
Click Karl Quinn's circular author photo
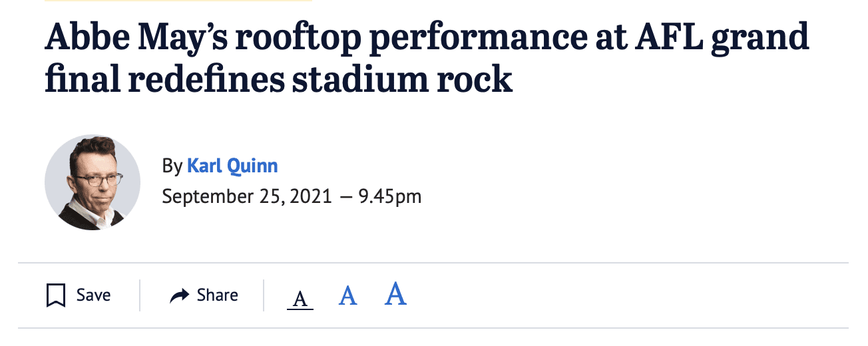pos(93,182)
